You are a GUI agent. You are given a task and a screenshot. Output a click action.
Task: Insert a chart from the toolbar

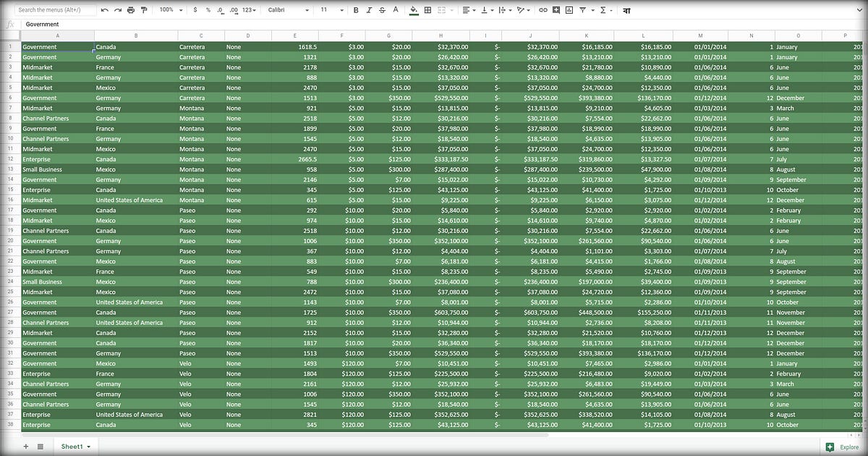pyautogui.click(x=569, y=10)
